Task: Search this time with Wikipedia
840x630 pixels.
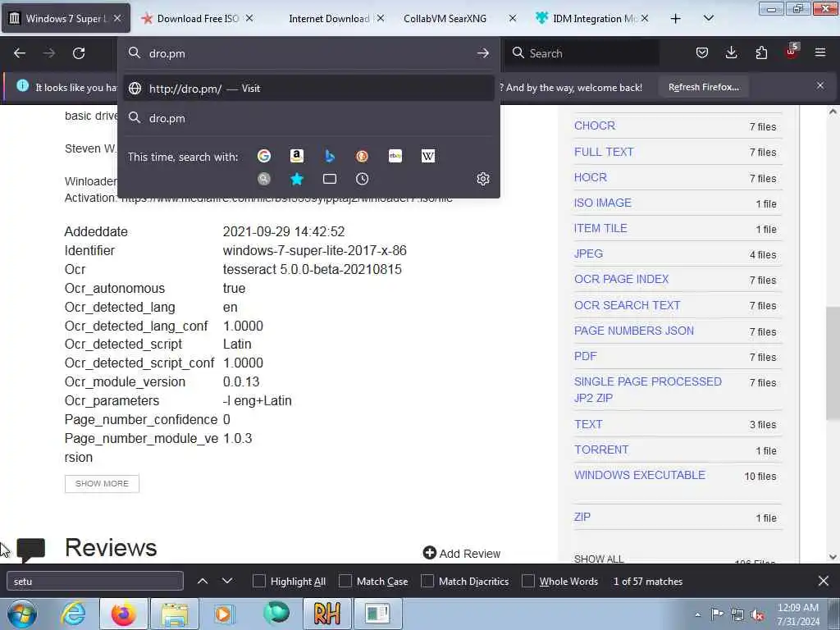Action: [428, 156]
